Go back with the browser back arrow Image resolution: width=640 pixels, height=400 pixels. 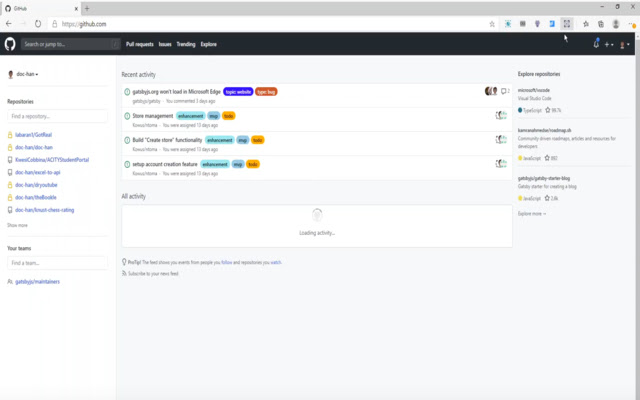9,24
